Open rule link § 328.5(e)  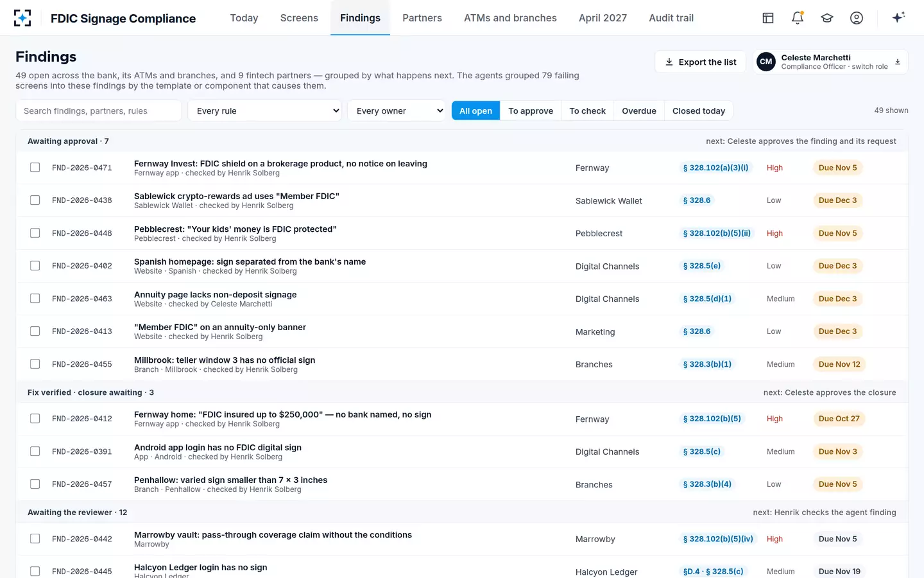pos(701,266)
